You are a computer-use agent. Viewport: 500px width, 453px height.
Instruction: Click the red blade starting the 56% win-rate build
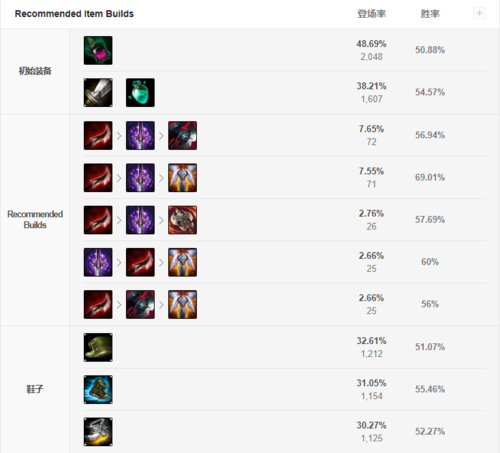click(98, 304)
